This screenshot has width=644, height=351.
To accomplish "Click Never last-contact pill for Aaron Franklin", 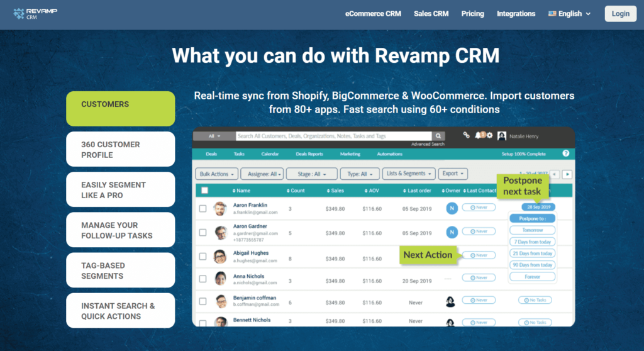I will (x=479, y=208).
